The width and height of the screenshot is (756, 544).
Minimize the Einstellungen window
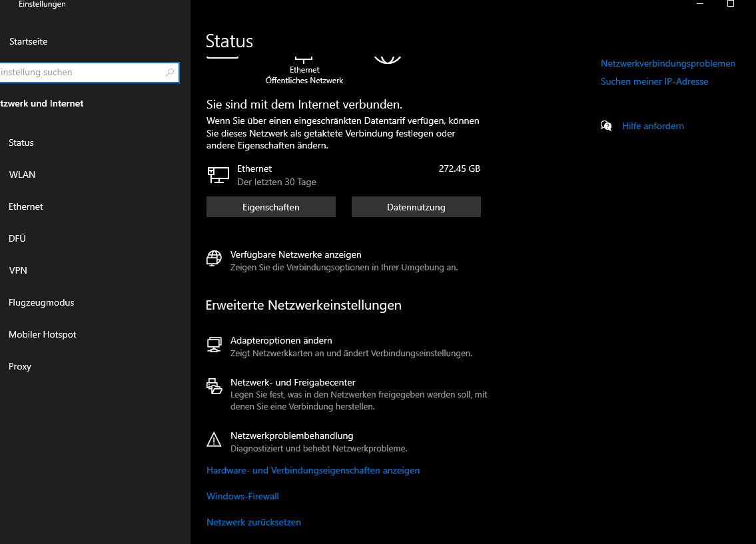pos(700,4)
